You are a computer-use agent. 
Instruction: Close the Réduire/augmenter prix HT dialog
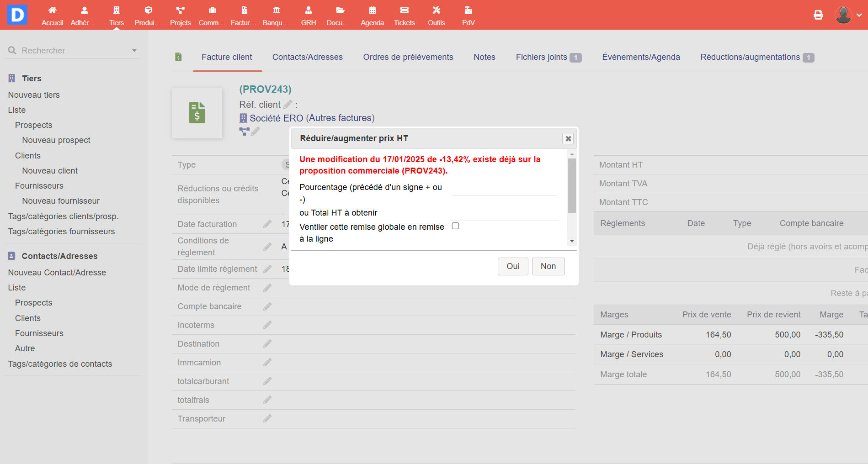pos(568,138)
